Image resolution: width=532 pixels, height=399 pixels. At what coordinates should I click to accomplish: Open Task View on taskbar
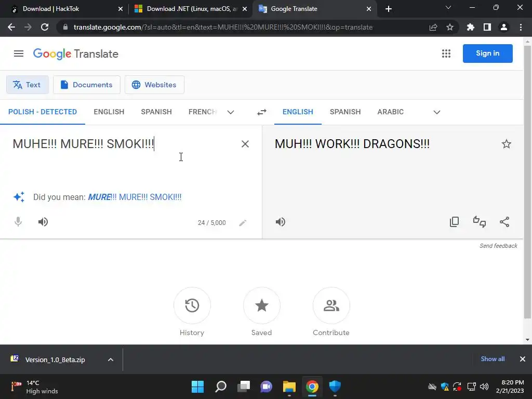click(244, 387)
